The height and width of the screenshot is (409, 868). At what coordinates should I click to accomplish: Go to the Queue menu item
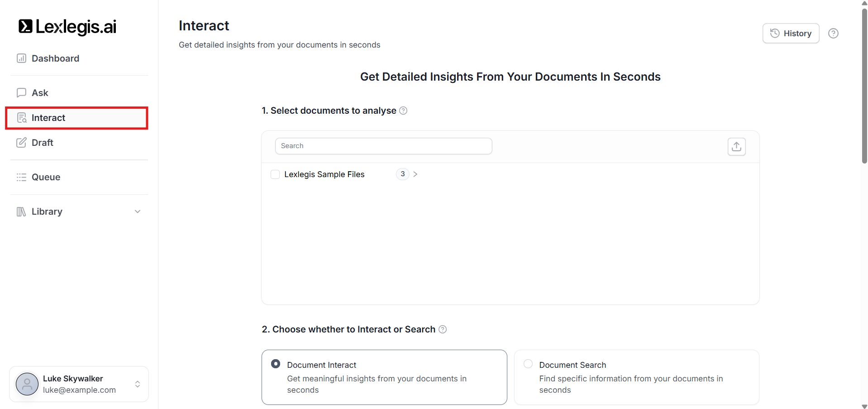tap(46, 177)
